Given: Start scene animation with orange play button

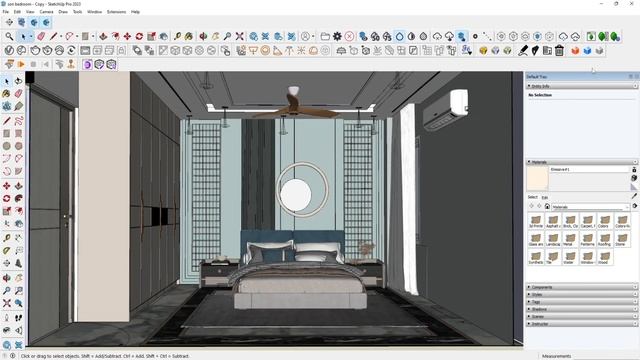Looking at the screenshot, I should 21,64.
